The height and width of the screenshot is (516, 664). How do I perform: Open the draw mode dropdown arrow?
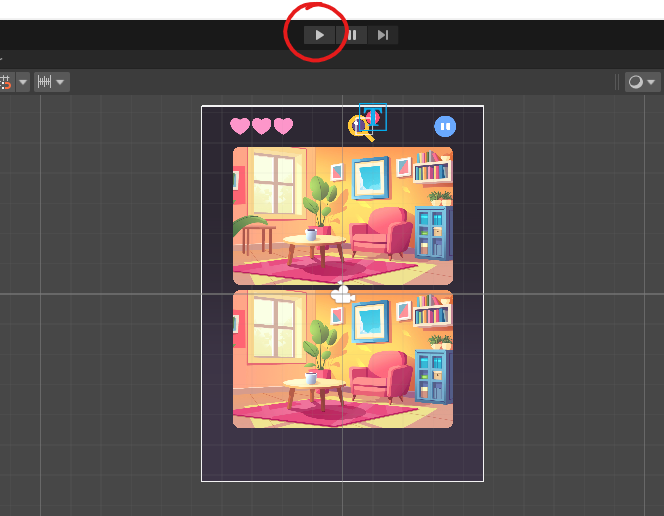click(652, 82)
